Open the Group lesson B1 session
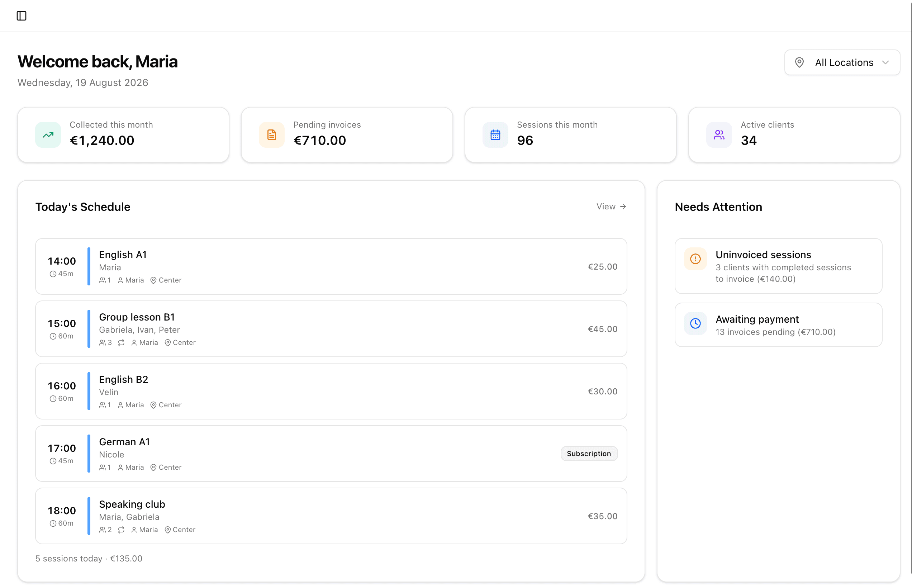The width and height of the screenshot is (912, 588). 331,329
